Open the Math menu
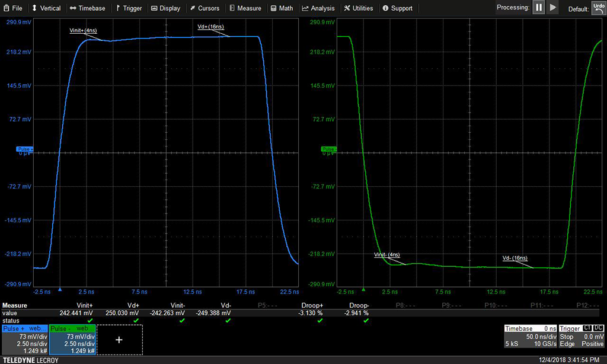The image size is (607, 364). pos(282,8)
